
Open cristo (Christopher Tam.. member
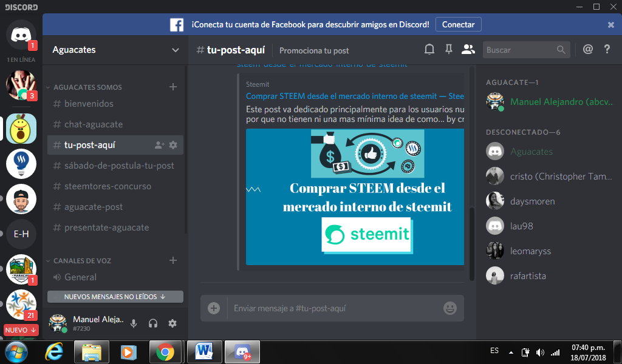(x=549, y=177)
